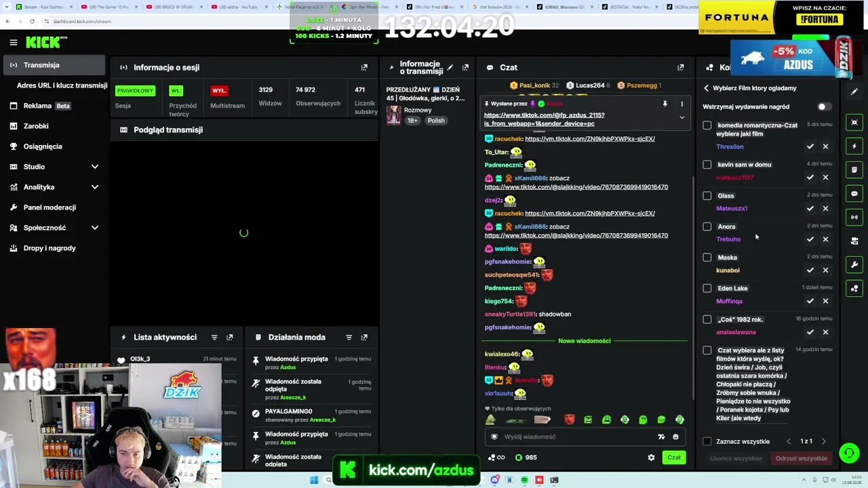This screenshot has height=488, width=868.
Task: Open Zarobki in the sidebar
Action: click(x=54, y=126)
